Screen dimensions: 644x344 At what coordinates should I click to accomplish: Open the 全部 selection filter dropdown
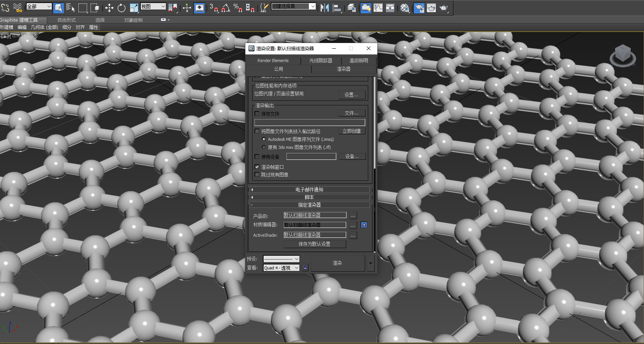pyautogui.click(x=39, y=6)
